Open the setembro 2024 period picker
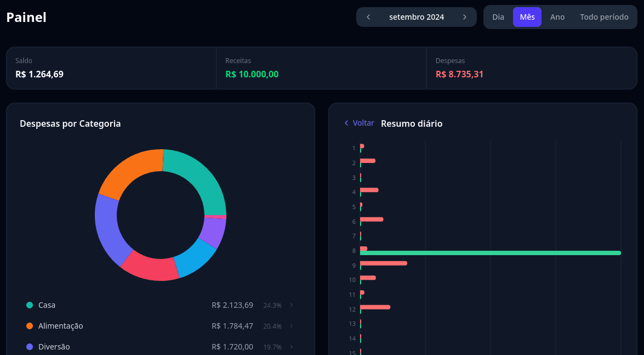 (x=417, y=17)
